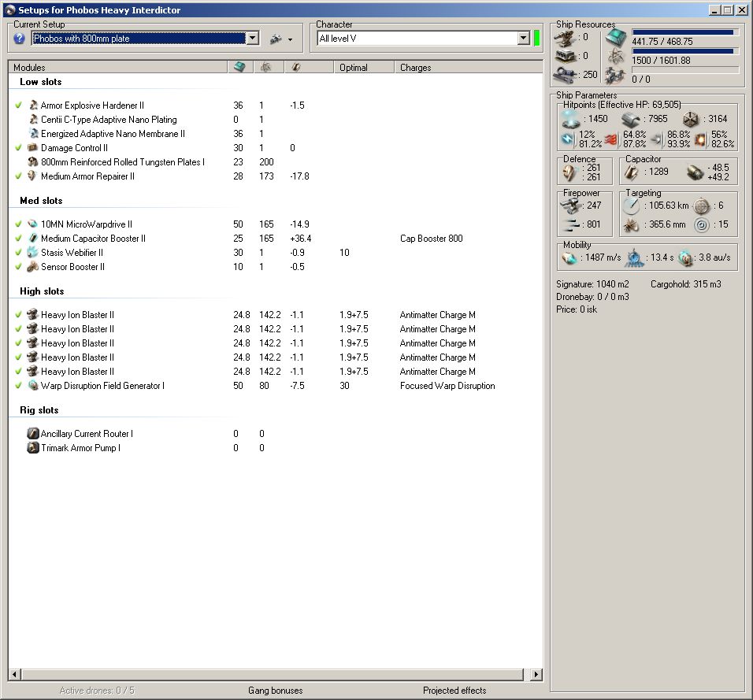Click the Med slots group heading

point(41,201)
